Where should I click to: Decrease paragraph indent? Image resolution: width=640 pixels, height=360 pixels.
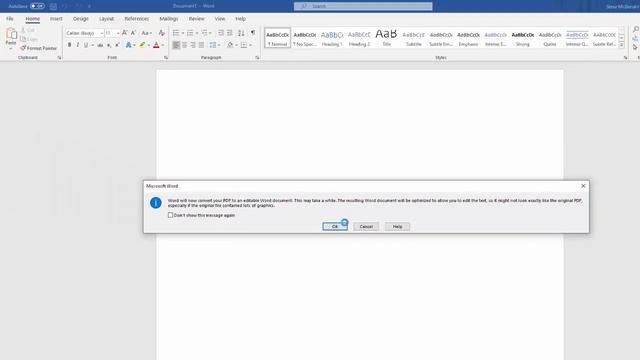(221, 33)
